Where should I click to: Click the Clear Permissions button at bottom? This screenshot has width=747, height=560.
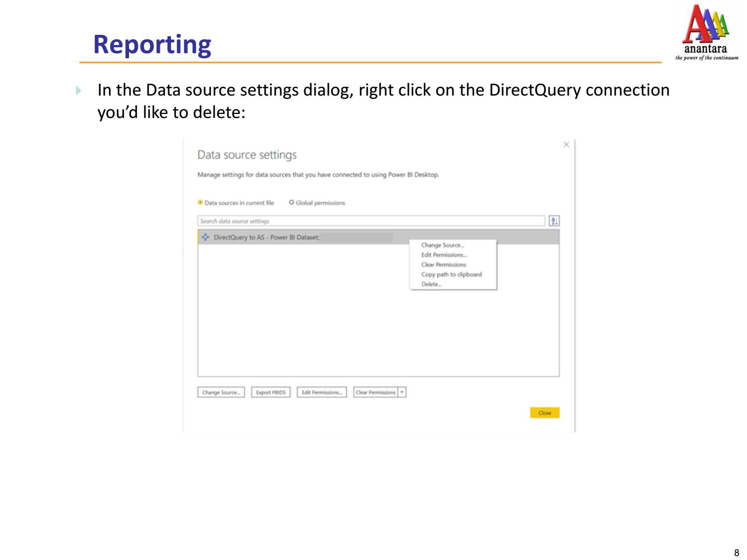point(376,392)
